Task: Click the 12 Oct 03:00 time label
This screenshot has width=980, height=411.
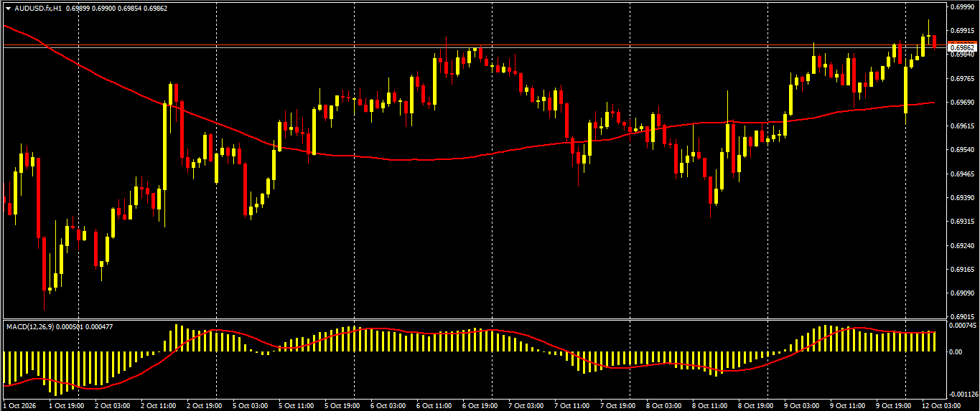Action: pos(940,405)
